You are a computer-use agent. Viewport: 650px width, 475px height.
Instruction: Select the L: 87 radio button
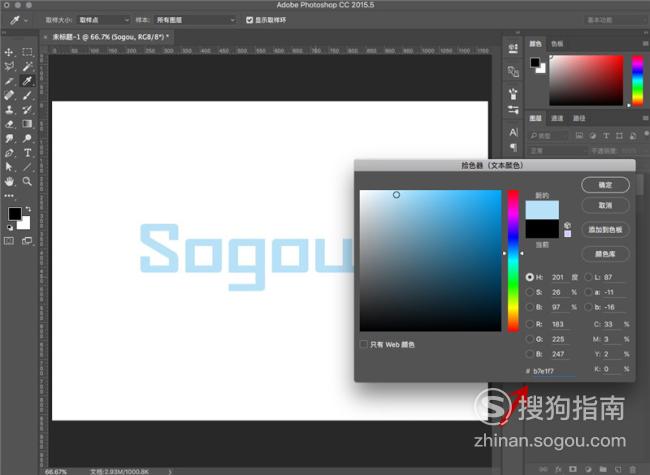[x=588, y=277]
